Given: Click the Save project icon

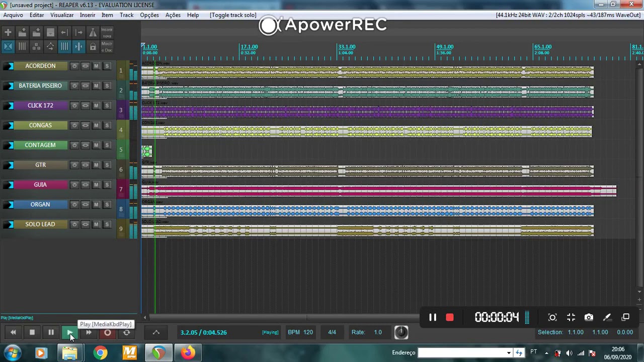Looking at the screenshot, I should pyautogui.click(x=36, y=32).
